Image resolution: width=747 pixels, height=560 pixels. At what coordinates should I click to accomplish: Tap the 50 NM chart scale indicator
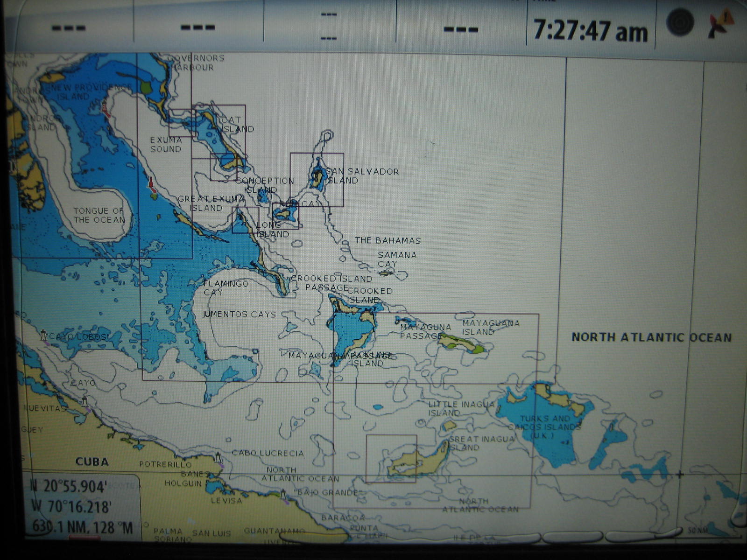coord(698,531)
